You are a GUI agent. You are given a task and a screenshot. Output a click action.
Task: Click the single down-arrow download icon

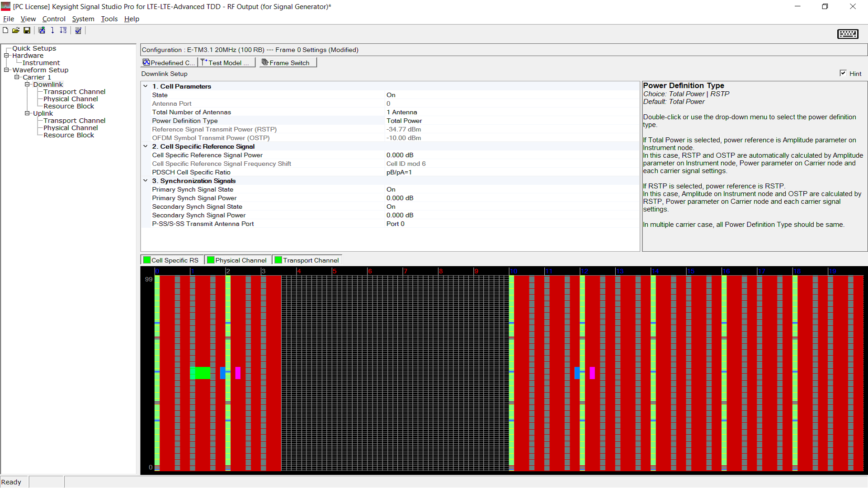tap(52, 30)
